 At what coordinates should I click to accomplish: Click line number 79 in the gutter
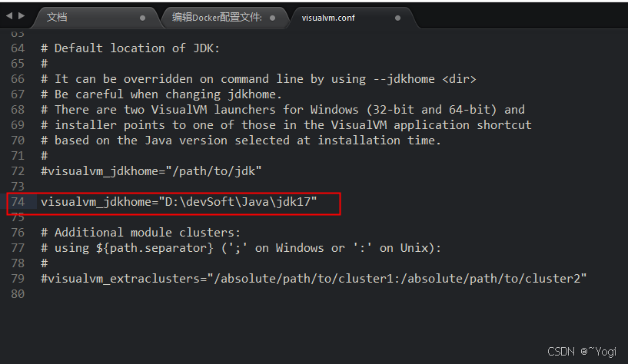point(18,279)
